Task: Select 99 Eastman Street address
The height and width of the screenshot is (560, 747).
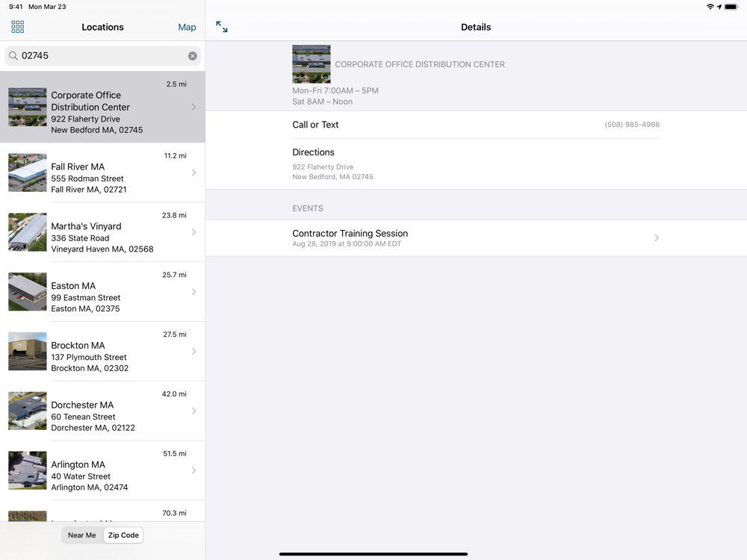Action: 86,298
